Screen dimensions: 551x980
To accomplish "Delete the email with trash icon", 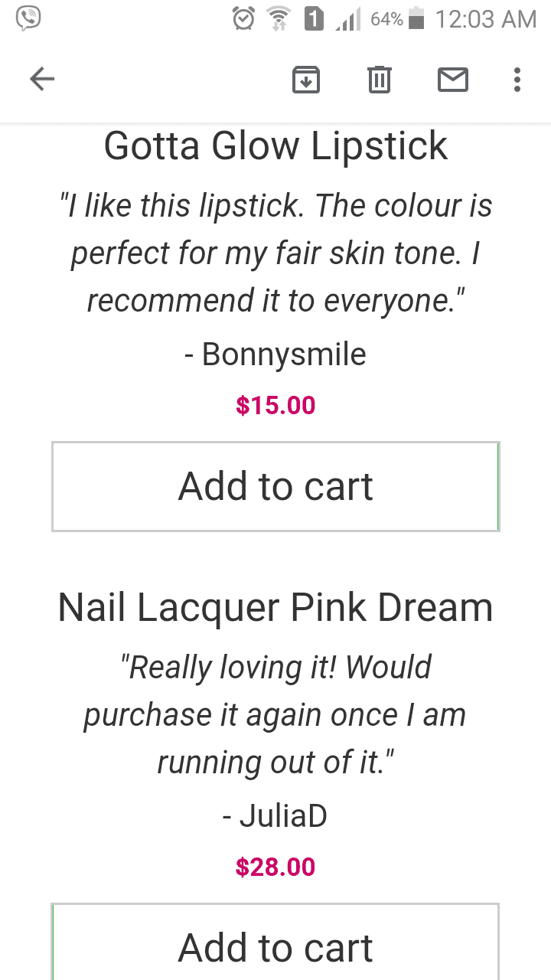I will point(380,80).
